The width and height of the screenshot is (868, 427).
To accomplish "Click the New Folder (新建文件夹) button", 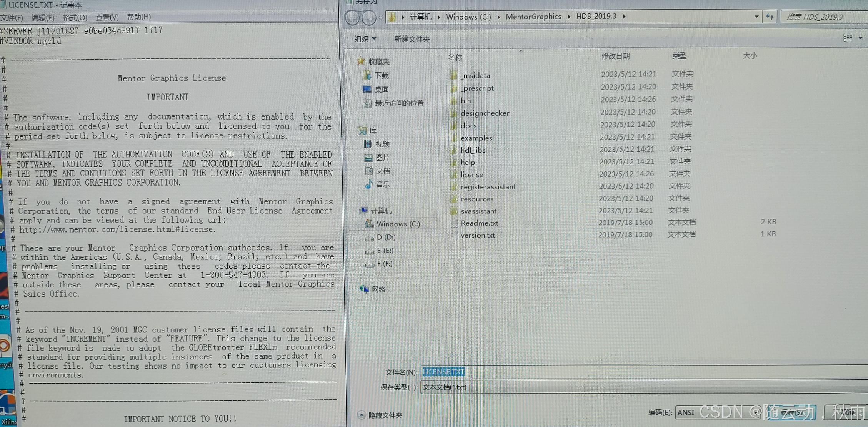I will pyautogui.click(x=412, y=39).
